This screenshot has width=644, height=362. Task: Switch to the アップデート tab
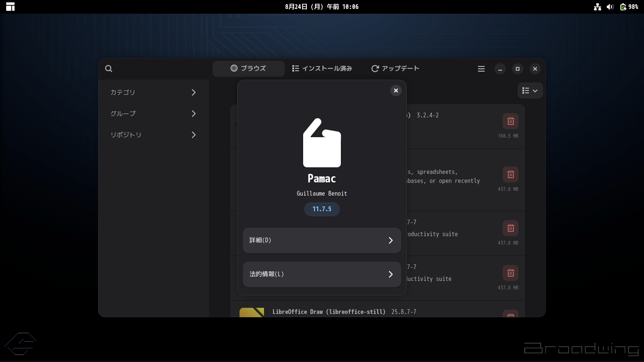point(395,68)
